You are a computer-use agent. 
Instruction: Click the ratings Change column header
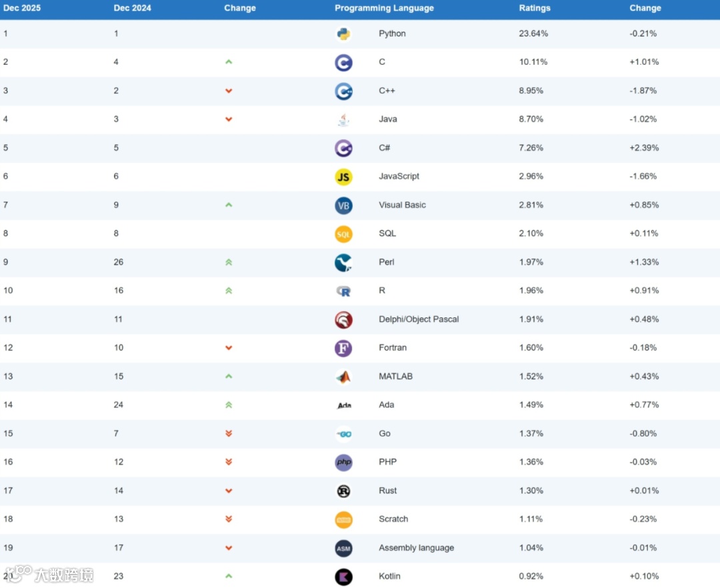point(645,8)
